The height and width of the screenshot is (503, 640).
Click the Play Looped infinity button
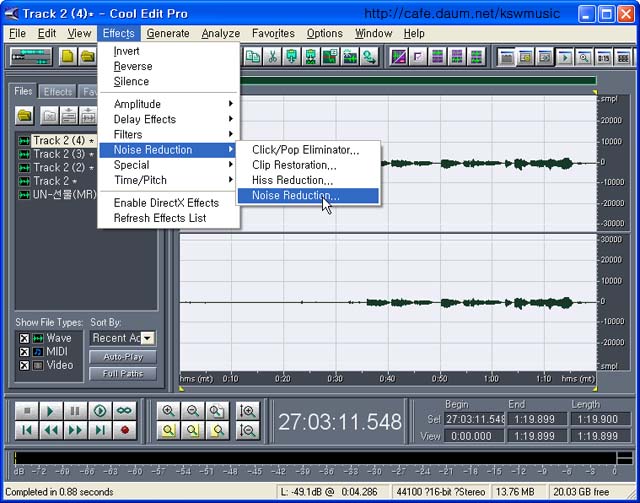[124, 411]
